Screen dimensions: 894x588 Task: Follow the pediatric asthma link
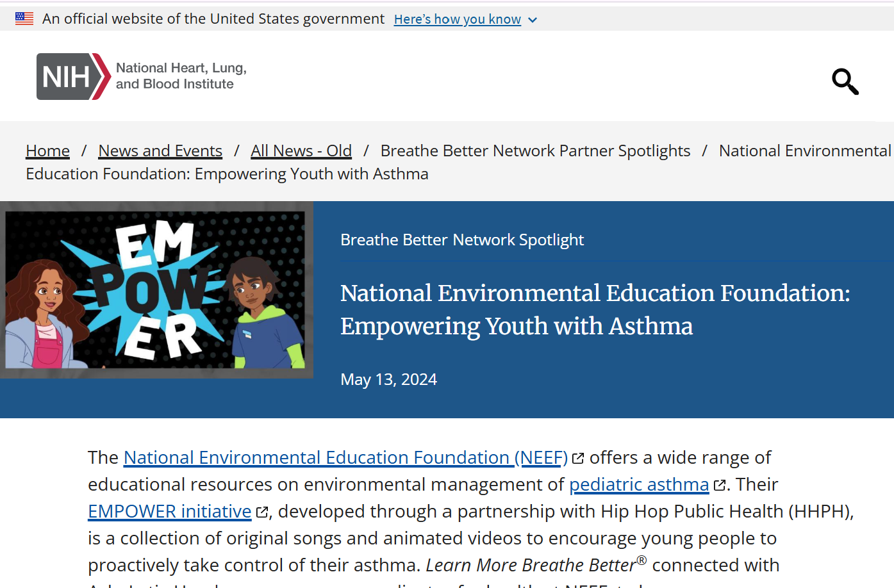[639, 484]
